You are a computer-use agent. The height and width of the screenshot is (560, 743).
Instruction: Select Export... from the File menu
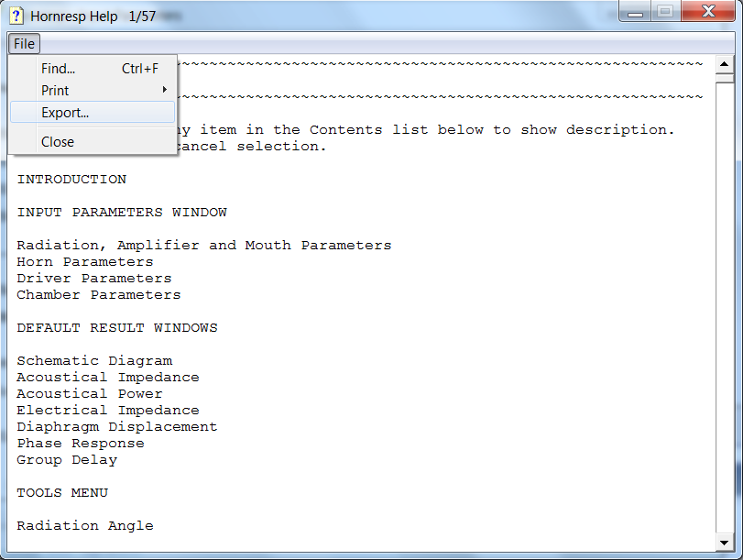click(x=93, y=113)
